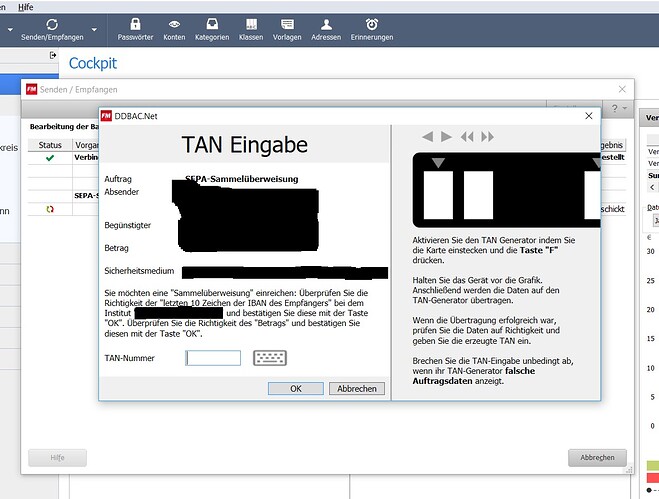659x499 pixels.
Task: Click the green checkmark status icon
Action: tap(50, 158)
